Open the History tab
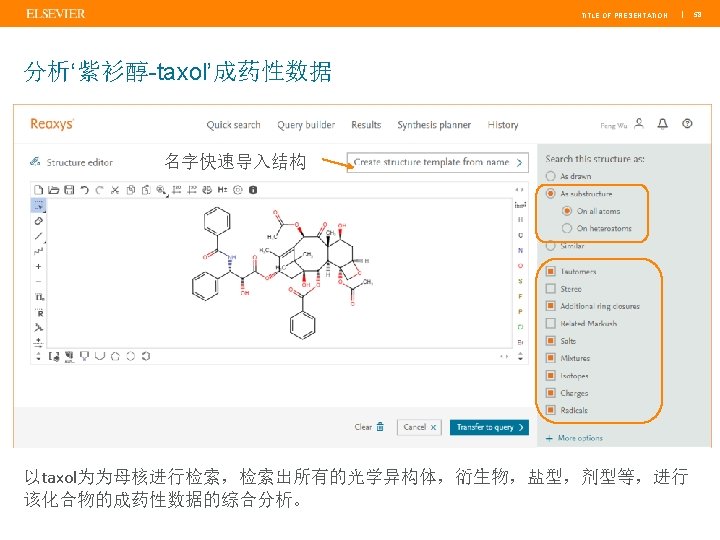This screenshot has width=720, height=540. click(x=503, y=125)
